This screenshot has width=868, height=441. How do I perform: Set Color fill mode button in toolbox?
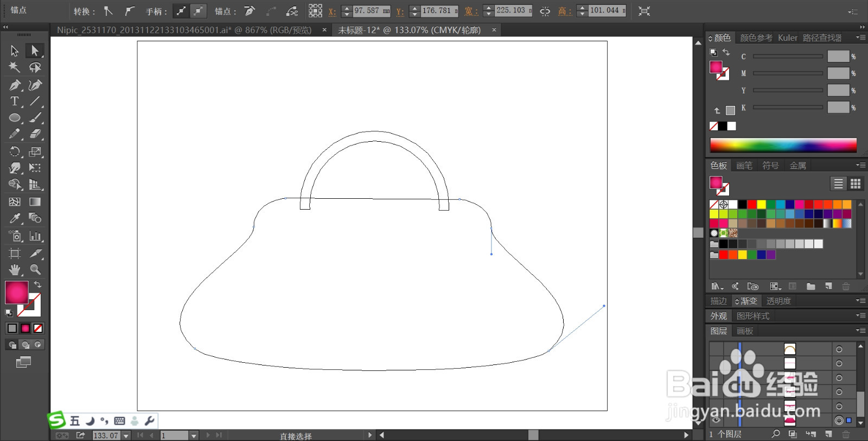click(12, 328)
